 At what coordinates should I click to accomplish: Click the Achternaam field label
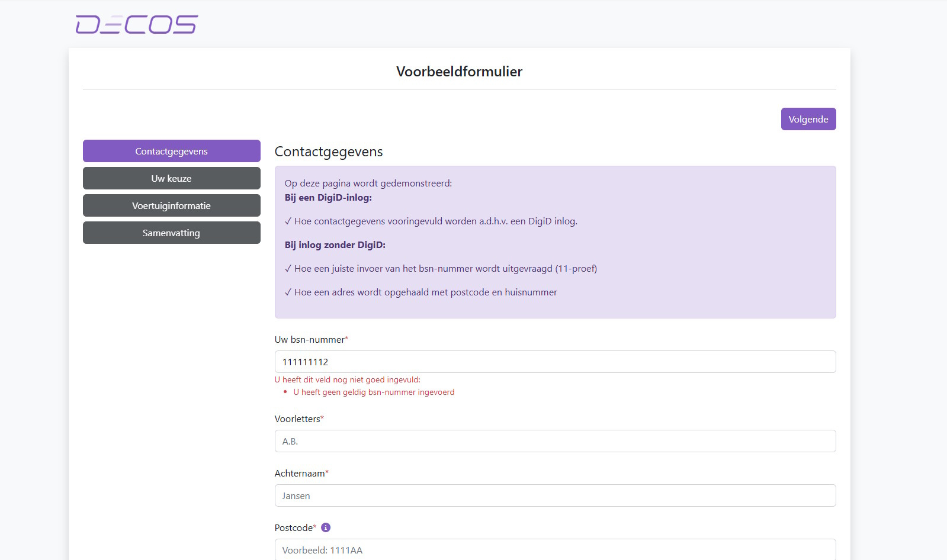tap(300, 474)
